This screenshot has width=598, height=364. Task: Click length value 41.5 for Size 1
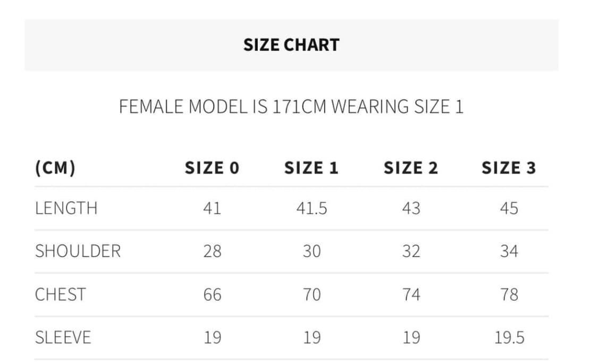pos(311,208)
